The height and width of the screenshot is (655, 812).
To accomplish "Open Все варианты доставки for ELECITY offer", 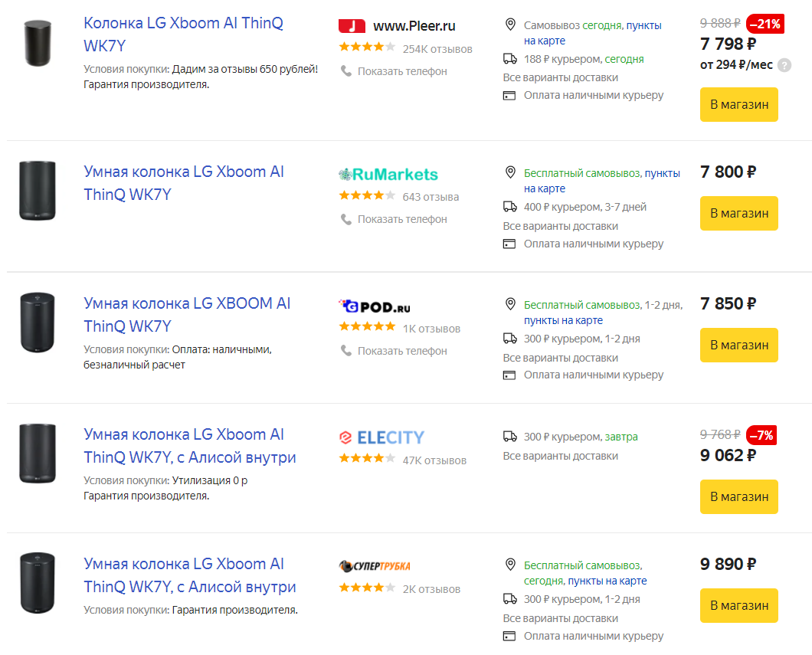I will point(560,456).
